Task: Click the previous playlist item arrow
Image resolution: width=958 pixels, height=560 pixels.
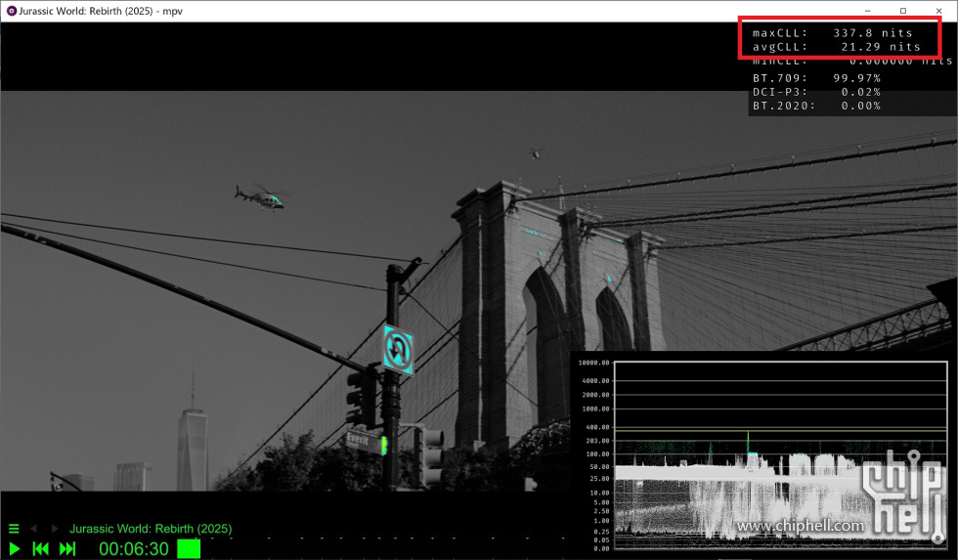Action: tap(34, 529)
